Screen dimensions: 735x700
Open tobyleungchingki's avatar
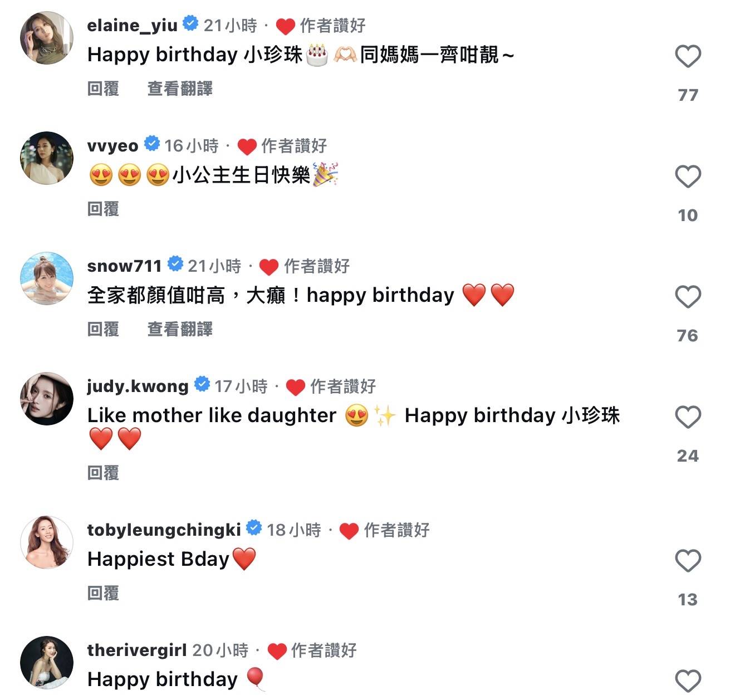47,542
